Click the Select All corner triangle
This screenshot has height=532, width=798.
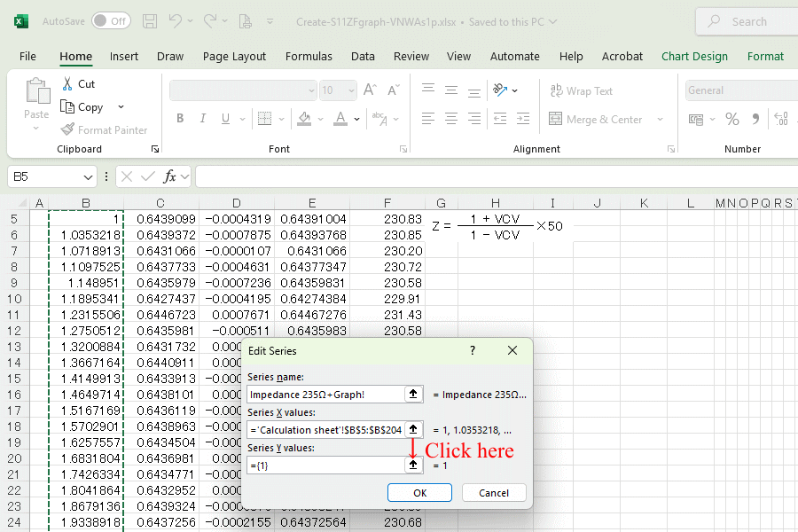(x=22, y=203)
